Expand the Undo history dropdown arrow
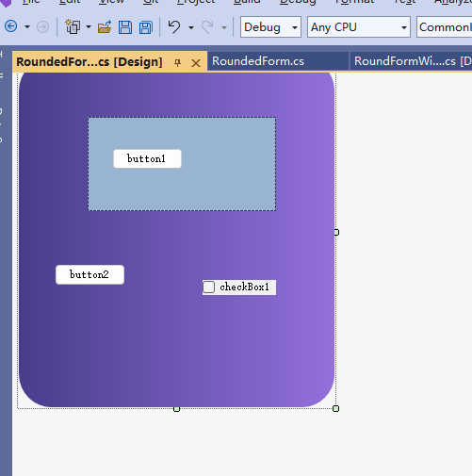 [191, 27]
